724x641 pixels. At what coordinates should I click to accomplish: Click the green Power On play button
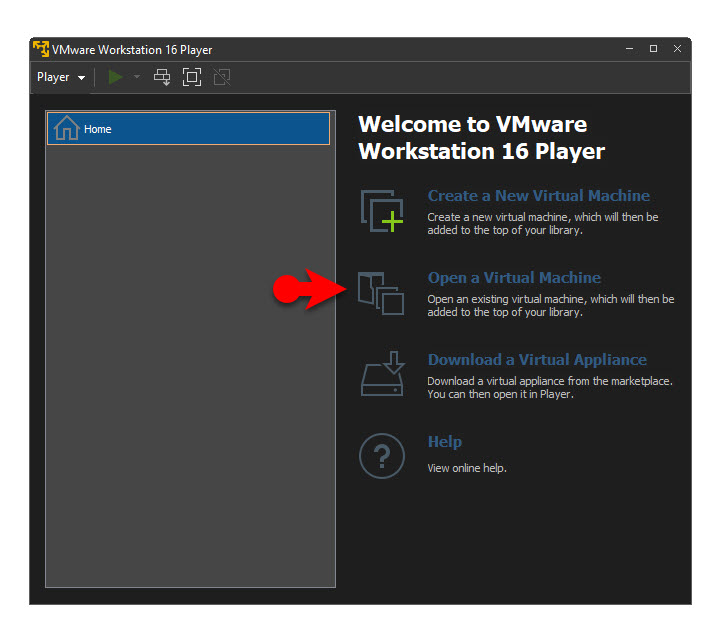(x=115, y=77)
